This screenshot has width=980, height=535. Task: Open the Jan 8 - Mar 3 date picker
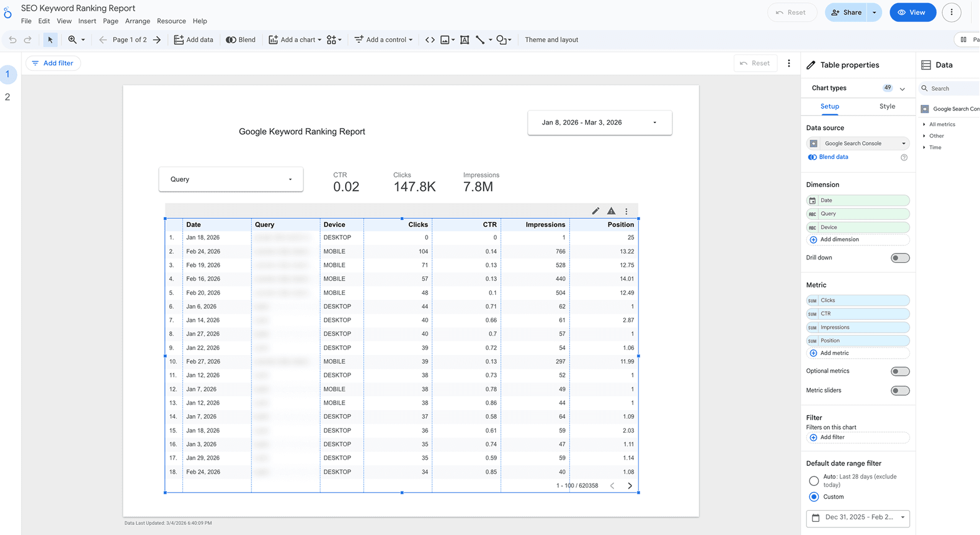[600, 122]
